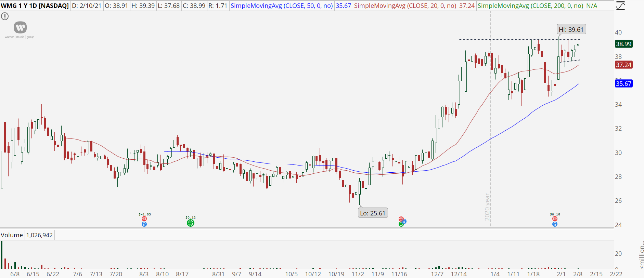This screenshot has width=644, height=278.
Task: Click the C: 38.99 close value
Action: tap(194, 6)
